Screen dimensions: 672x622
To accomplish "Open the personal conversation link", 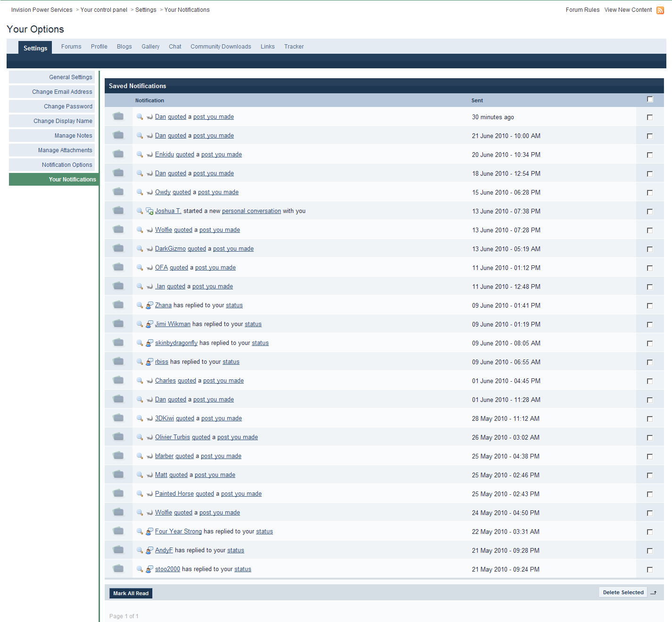I will click(251, 211).
